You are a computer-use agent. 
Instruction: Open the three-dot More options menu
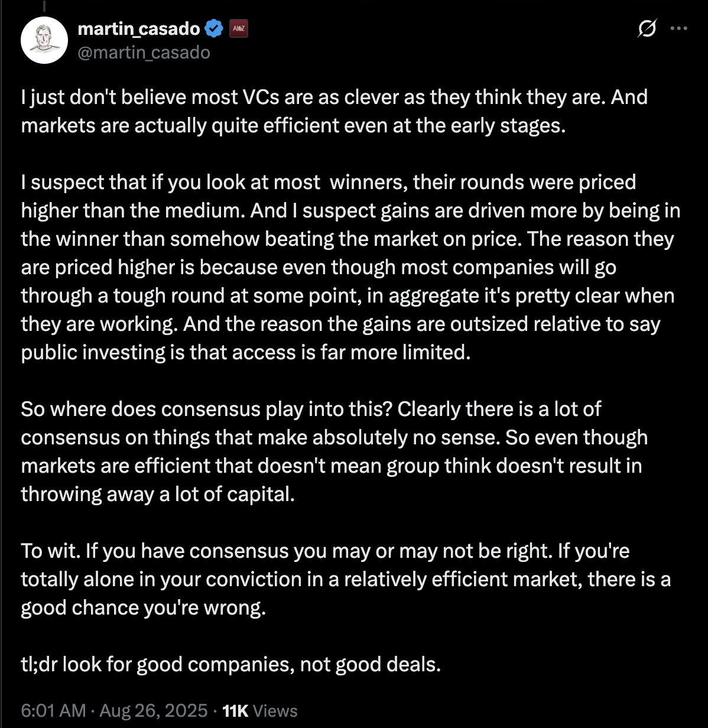[x=678, y=28]
